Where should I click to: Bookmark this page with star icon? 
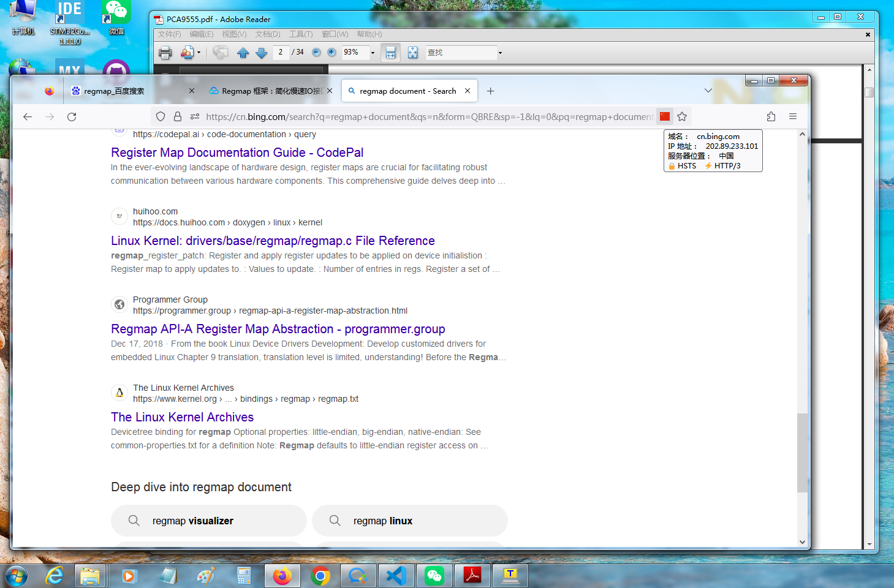click(x=682, y=116)
